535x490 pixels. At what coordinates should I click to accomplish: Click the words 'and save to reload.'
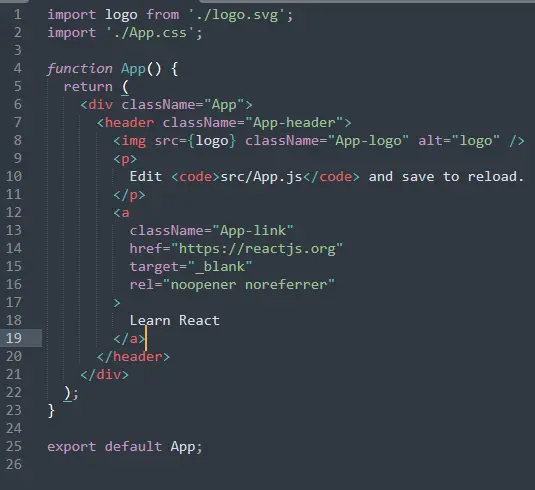(446, 177)
